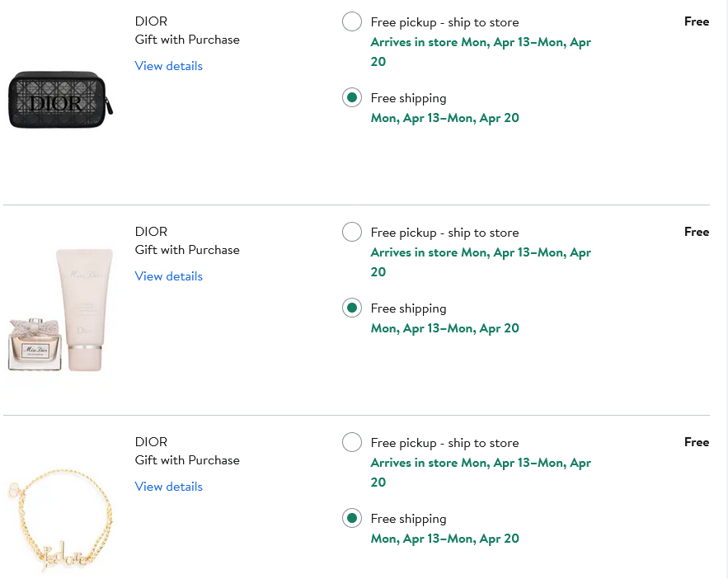Pick ship-to-store pickup radio for the bracelet
Screen dimensions: 728x579
(x=352, y=443)
